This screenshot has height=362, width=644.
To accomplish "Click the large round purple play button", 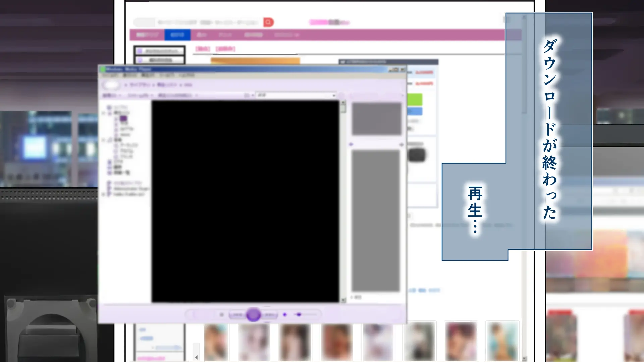I will (253, 315).
